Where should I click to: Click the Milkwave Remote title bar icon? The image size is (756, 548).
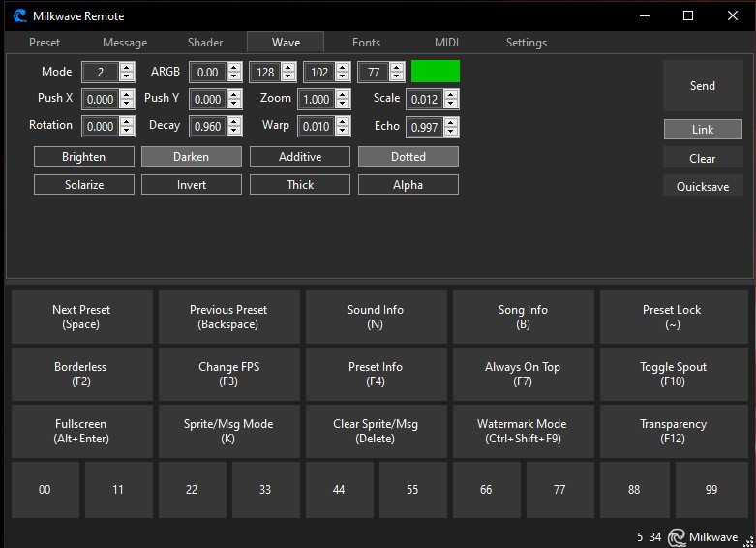tap(19, 15)
